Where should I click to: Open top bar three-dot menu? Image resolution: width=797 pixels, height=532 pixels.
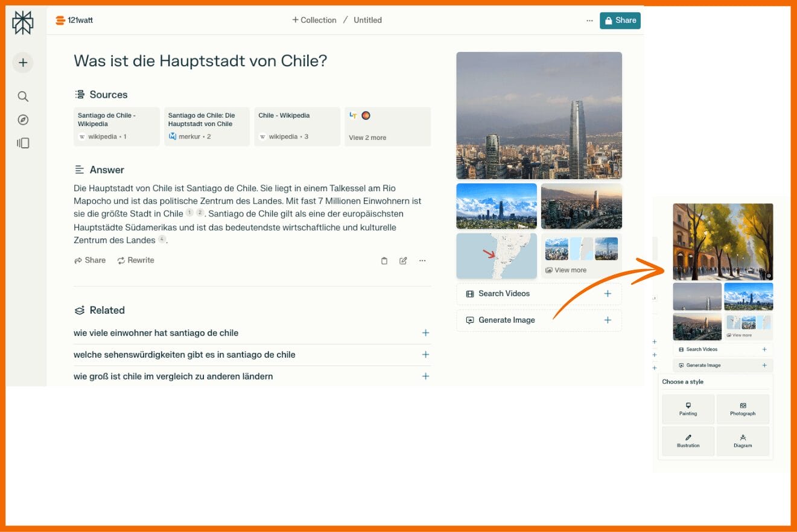589,21
